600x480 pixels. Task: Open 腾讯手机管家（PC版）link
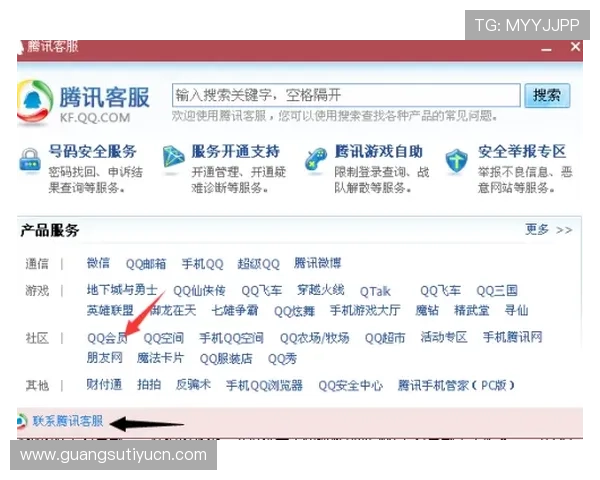[x=456, y=385]
